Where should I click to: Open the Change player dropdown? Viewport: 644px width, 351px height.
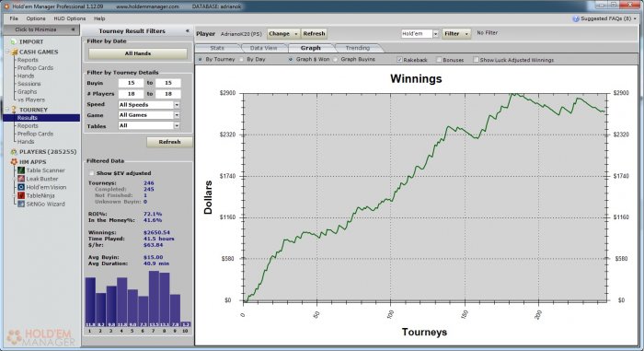click(x=283, y=34)
